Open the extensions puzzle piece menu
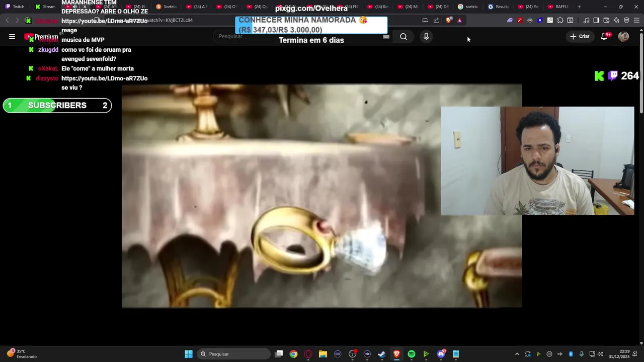The height and width of the screenshot is (362, 644). point(560,20)
